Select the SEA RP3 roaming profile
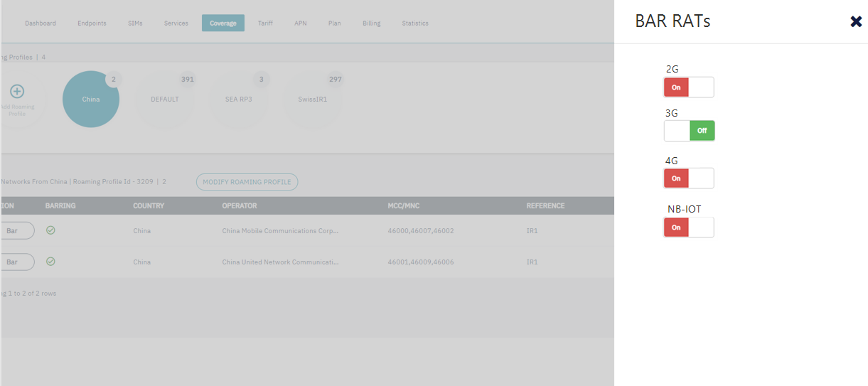This screenshot has height=386, width=868. point(238,100)
